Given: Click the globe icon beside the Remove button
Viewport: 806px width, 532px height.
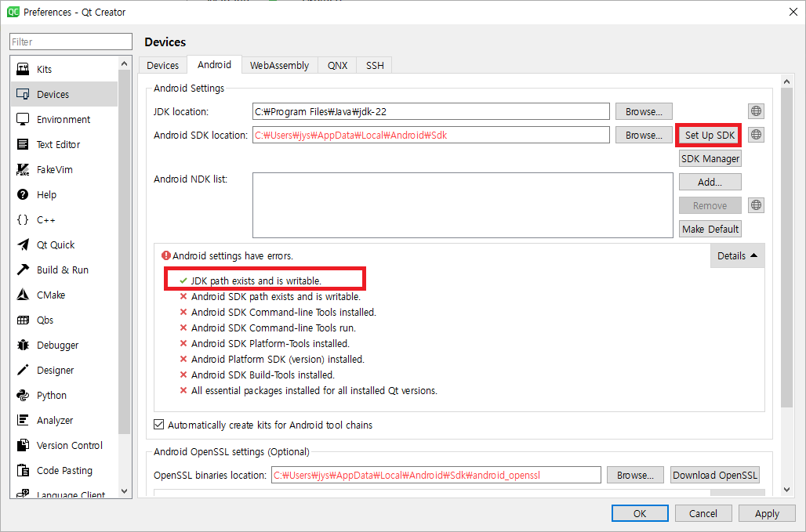Looking at the screenshot, I should coord(756,205).
